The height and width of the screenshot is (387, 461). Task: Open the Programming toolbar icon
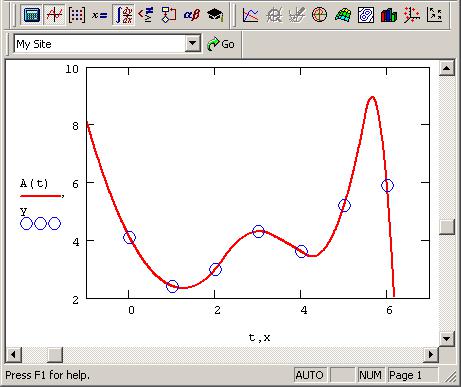[169, 14]
